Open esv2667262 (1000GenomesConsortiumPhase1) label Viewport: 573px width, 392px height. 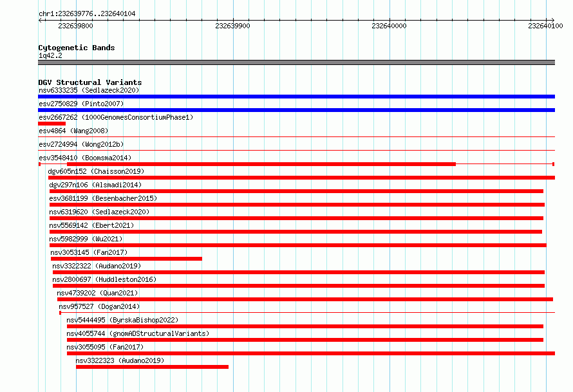coord(116,117)
